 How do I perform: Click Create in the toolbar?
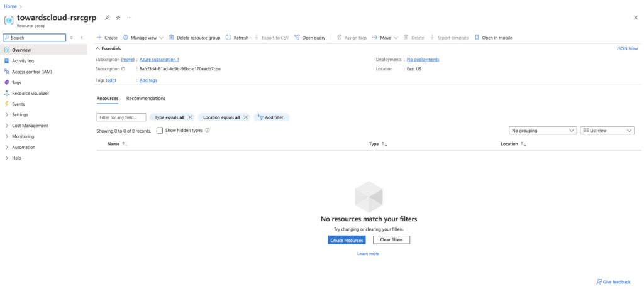(107, 38)
